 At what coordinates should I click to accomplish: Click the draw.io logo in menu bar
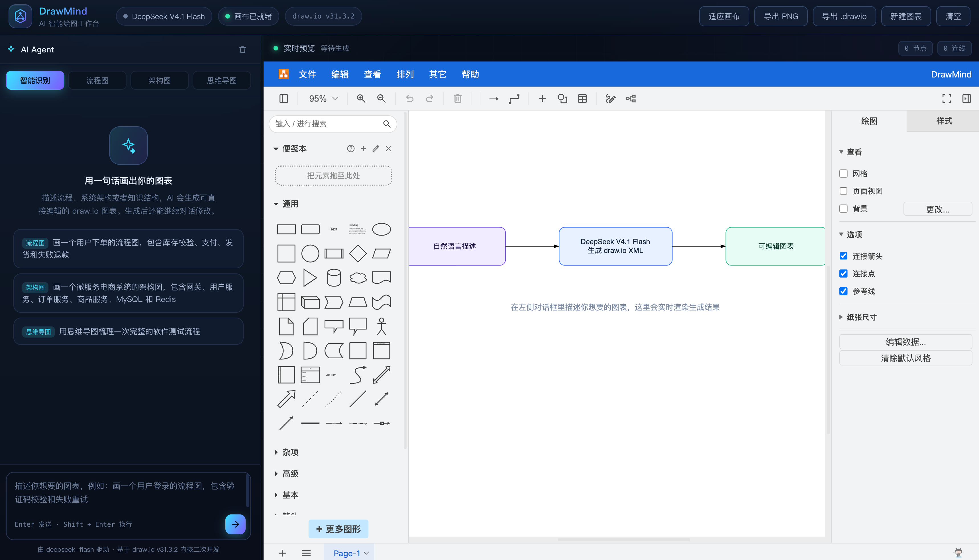(283, 74)
